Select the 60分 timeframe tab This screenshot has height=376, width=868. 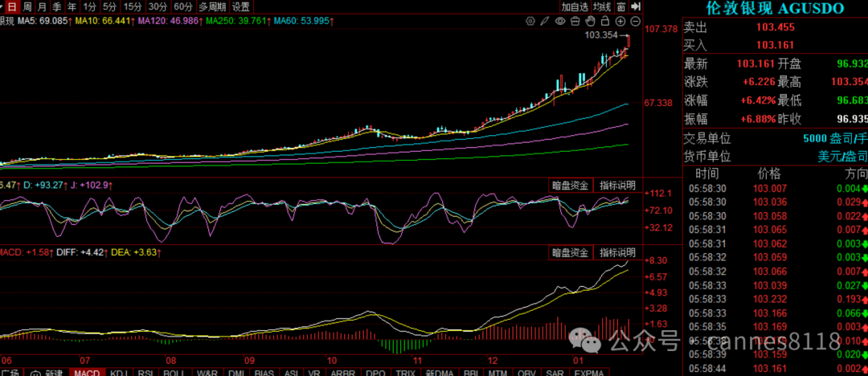click(183, 6)
